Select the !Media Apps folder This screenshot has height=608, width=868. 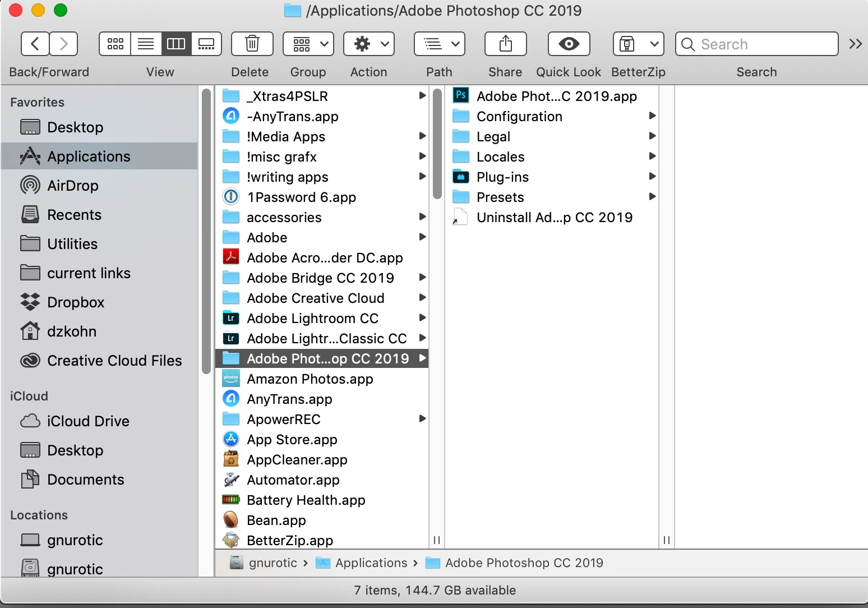click(322, 137)
